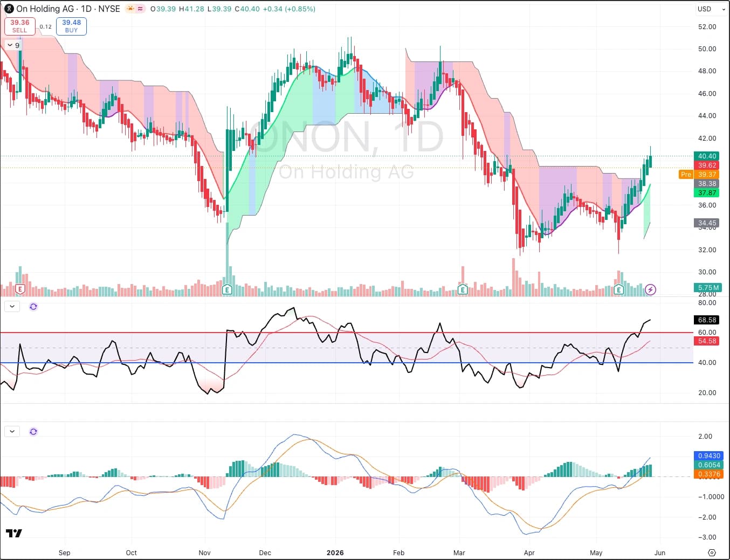Click the Feb label on the time axis
This screenshot has width=730, height=560.
coord(398,552)
